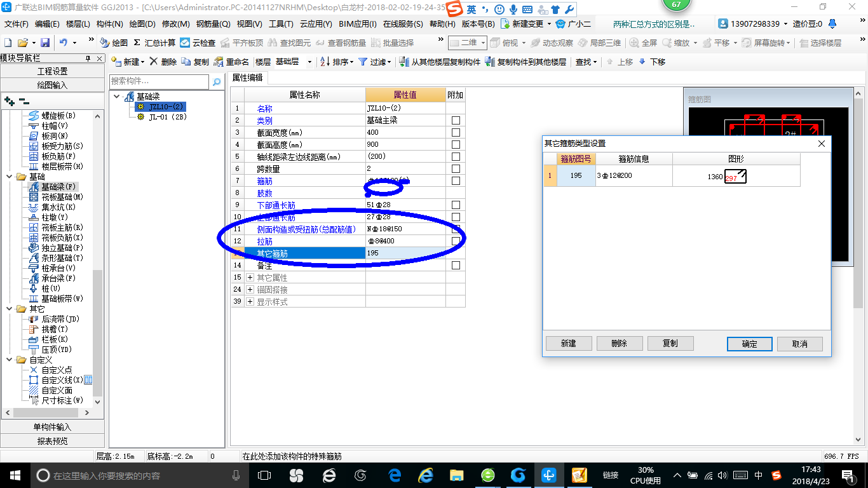Click 复制 button in 其它箍筋类型设置 dialog
The height and width of the screenshot is (488, 868).
pyautogui.click(x=670, y=343)
